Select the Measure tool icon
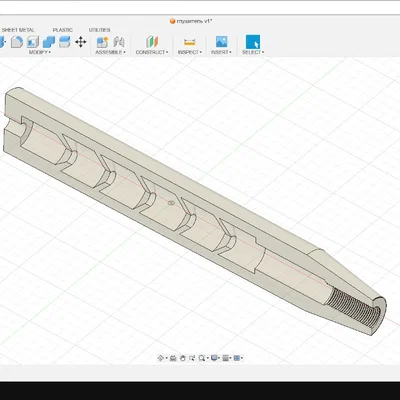Screen dimensions: 400x400 pyautogui.click(x=189, y=42)
